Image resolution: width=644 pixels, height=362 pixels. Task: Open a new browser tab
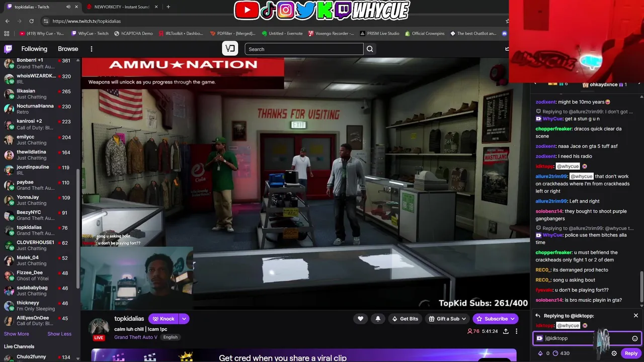pyautogui.click(x=168, y=7)
